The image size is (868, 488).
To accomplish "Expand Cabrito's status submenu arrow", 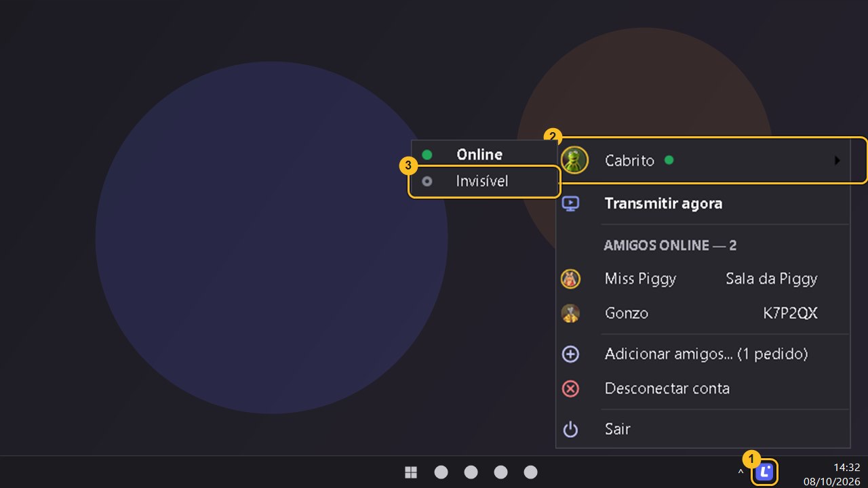I will tap(837, 161).
